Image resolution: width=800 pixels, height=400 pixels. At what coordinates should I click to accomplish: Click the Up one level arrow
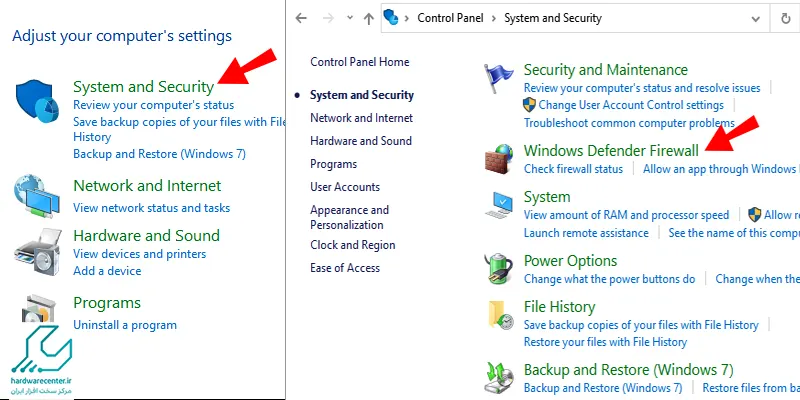coord(369,18)
